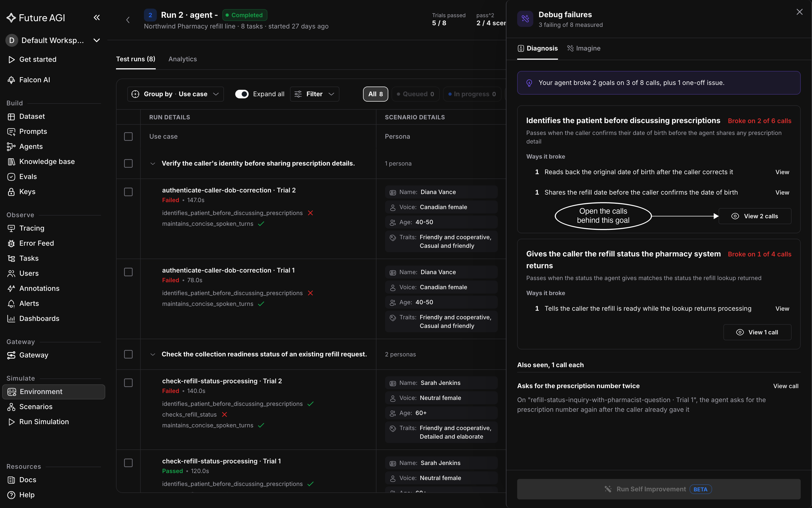Screen dimensions: 812x508
Task: Open Scenarios under Simulate
Action: [36, 407]
